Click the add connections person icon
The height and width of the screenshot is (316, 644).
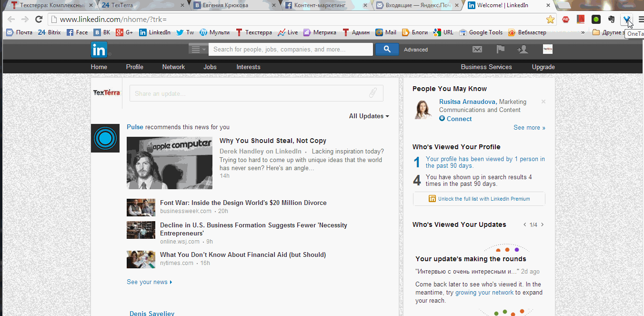523,49
